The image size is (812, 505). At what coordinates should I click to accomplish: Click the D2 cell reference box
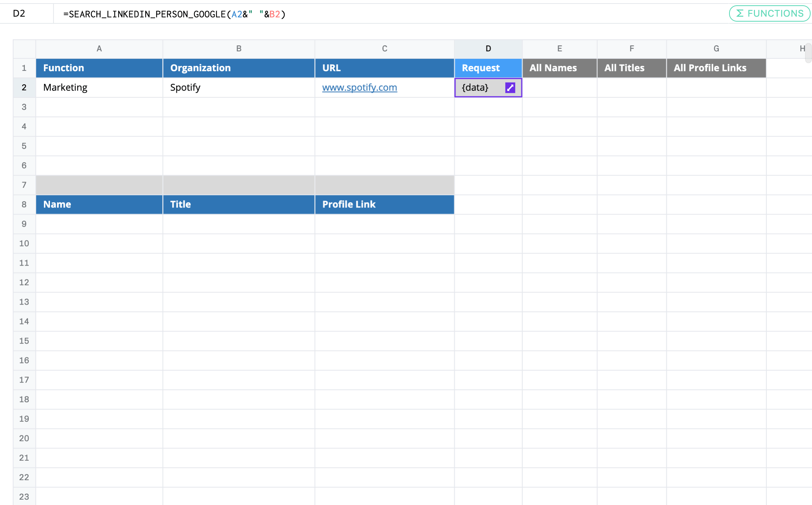coord(19,13)
